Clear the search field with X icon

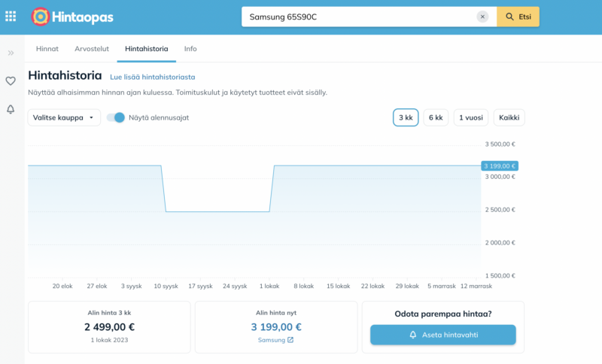tap(482, 17)
